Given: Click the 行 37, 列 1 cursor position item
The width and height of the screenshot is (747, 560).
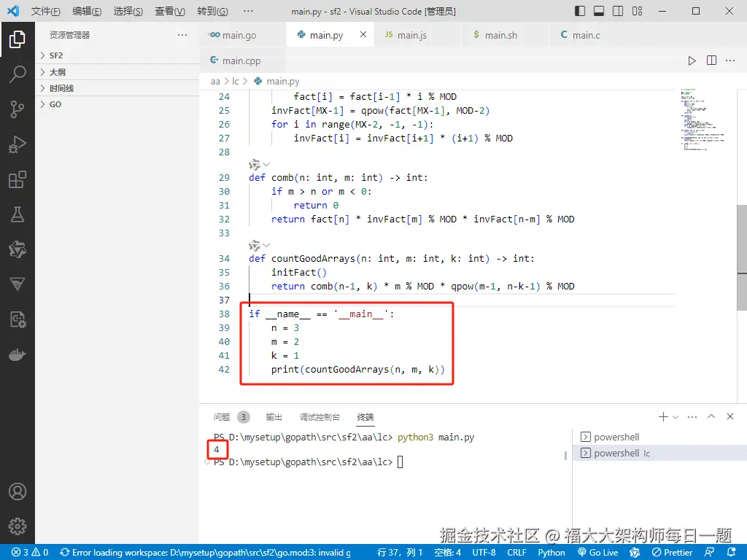Looking at the screenshot, I should tap(399, 553).
